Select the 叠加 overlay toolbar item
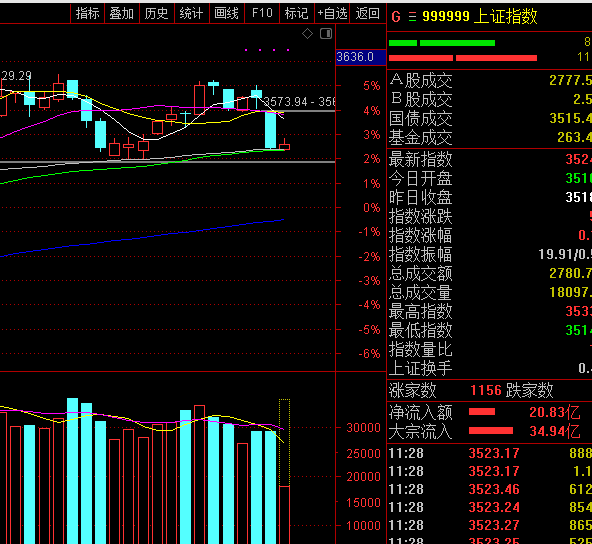The height and width of the screenshot is (544, 592). [x=122, y=14]
